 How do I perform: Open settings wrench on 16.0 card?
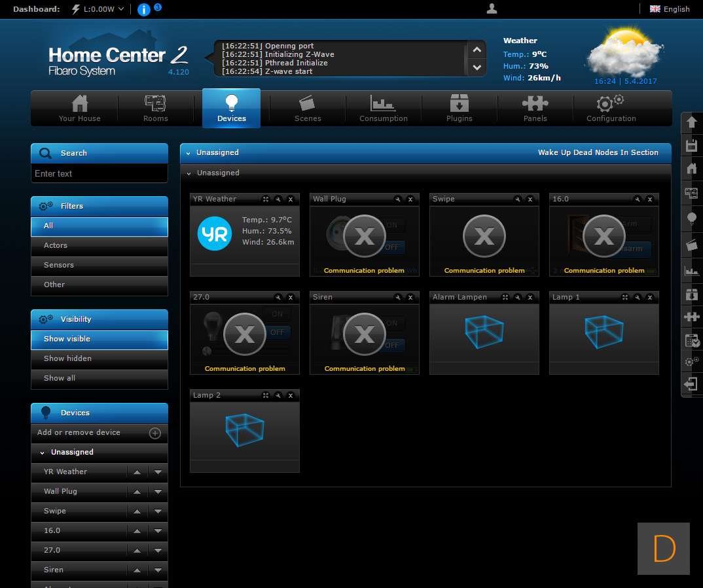[x=637, y=199]
